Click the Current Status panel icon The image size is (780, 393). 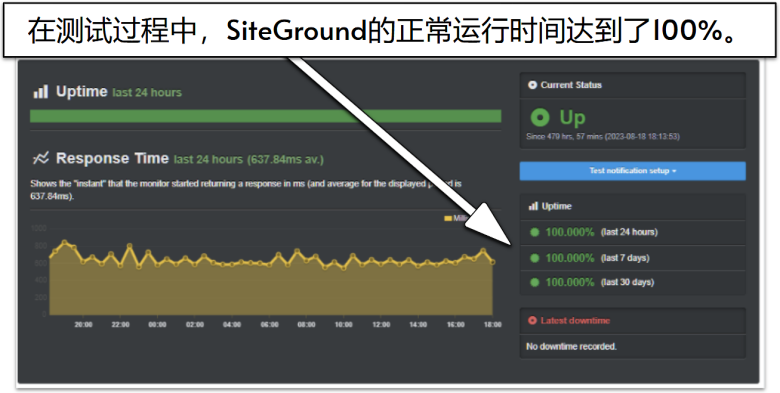coord(532,85)
